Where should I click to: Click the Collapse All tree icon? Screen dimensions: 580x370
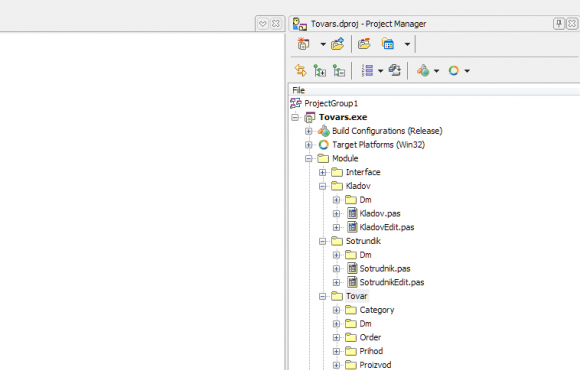[339, 70]
